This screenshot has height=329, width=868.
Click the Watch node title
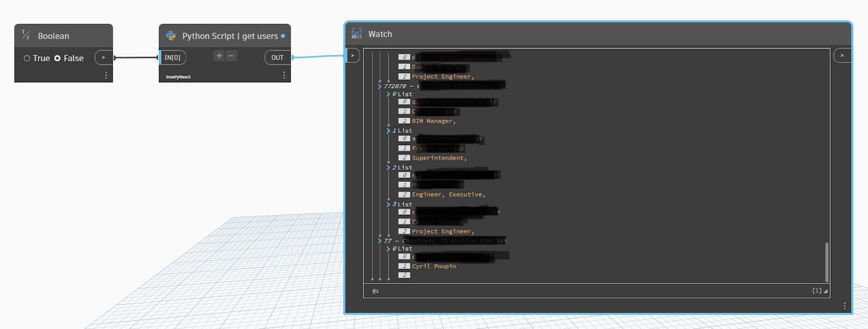pos(380,34)
